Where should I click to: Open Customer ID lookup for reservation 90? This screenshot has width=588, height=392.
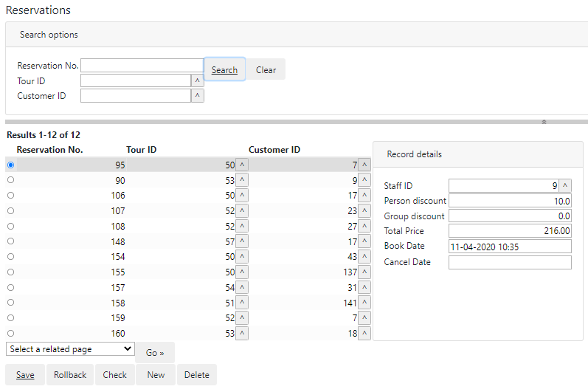364,180
